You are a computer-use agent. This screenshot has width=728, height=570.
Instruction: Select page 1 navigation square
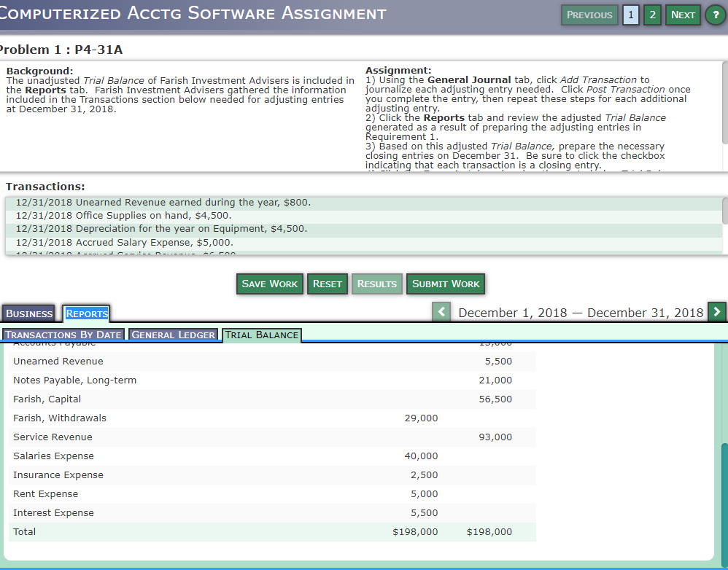pyautogui.click(x=630, y=15)
